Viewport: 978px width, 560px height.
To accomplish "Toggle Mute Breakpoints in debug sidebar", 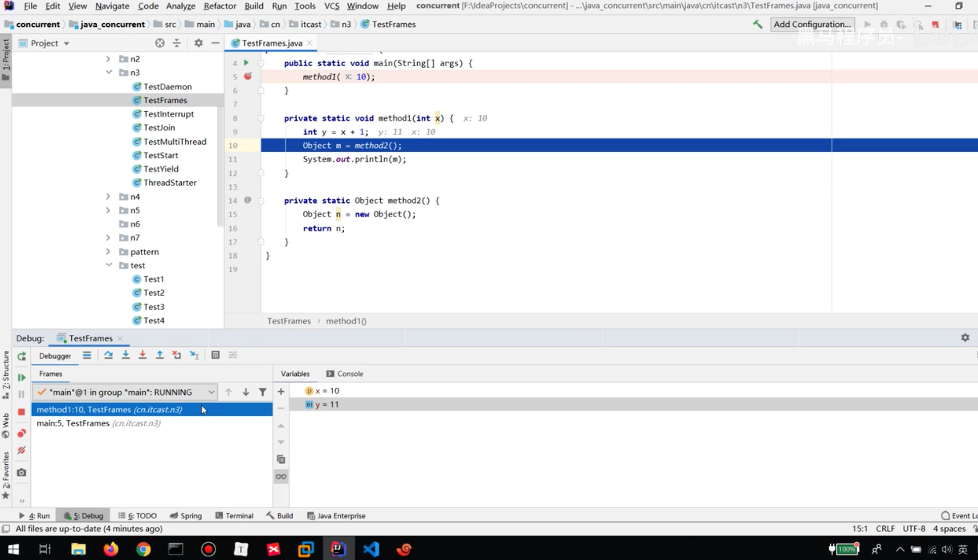I will [21, 450].
